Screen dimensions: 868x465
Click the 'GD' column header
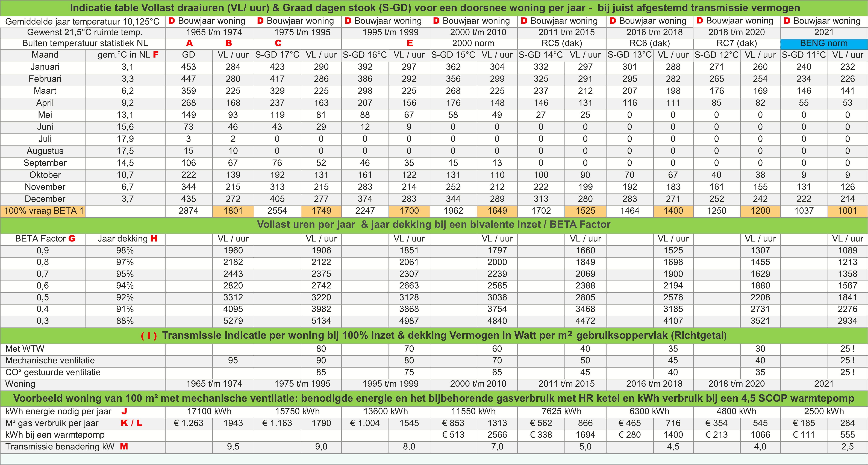tap(189, 55)
